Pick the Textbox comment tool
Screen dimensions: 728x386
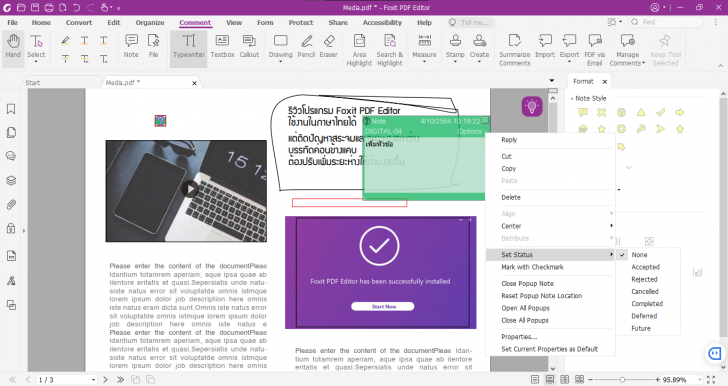coord(222,47)
